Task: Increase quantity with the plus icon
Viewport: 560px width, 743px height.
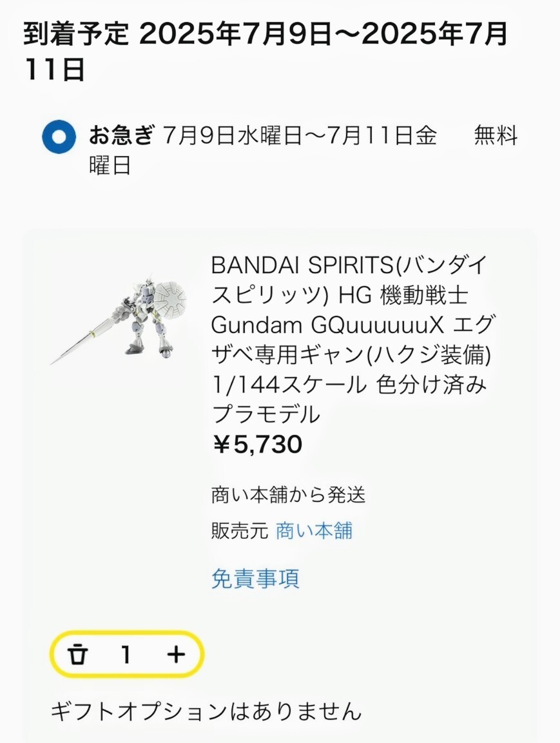Action: (176, 655)
